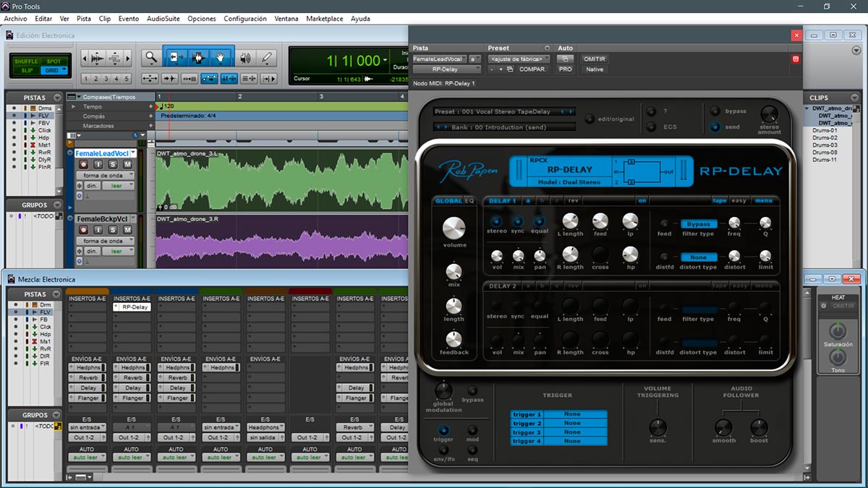The width and height of the screenshot is (868, 488).
Task: Mute the FemaleLeadVocl track
Action: 127,165
